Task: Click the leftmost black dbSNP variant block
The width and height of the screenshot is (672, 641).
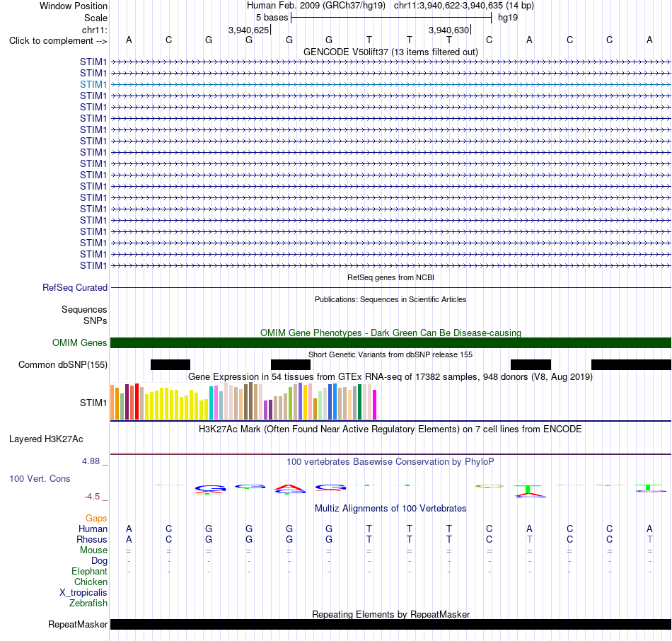Action: tap(170, 365)
